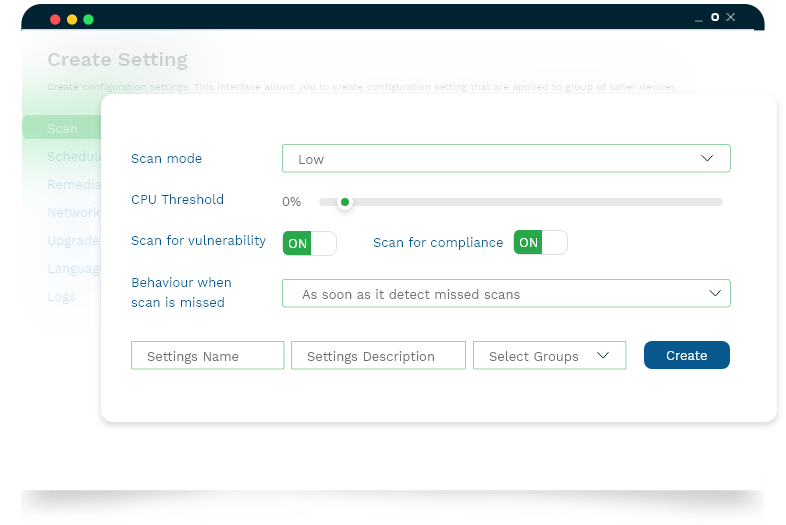Open the Select Groups dropdown
This screenshot has height=525, width=786.
click(x=549, y=356)
